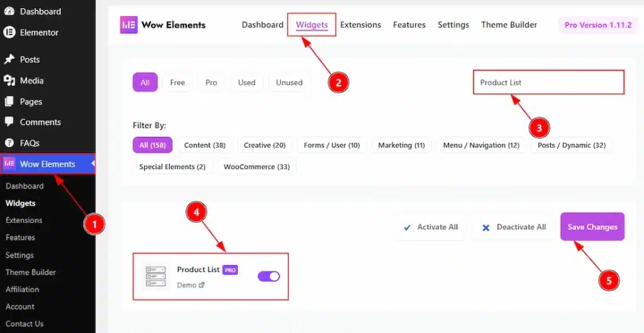
Task: Click the "Filter By:" label
Action: pyautogui.click(x=150, y=126)
